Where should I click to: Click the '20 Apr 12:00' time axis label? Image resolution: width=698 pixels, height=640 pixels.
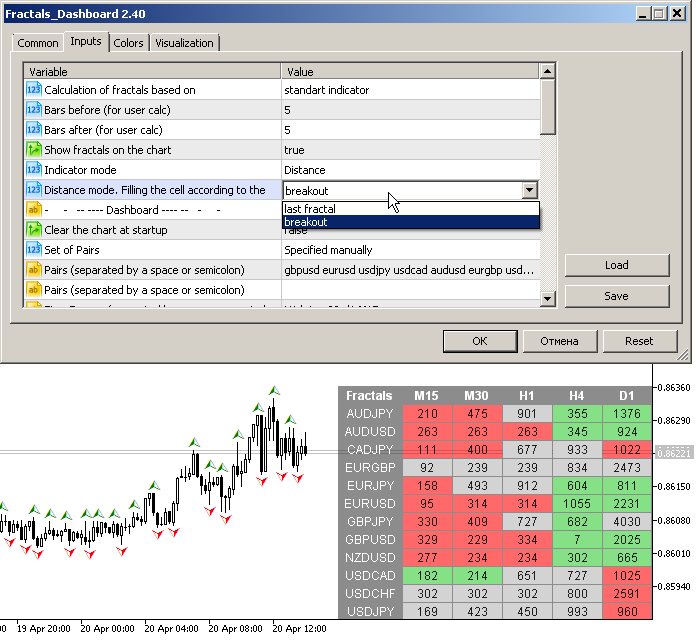click(x=299, y=629)
